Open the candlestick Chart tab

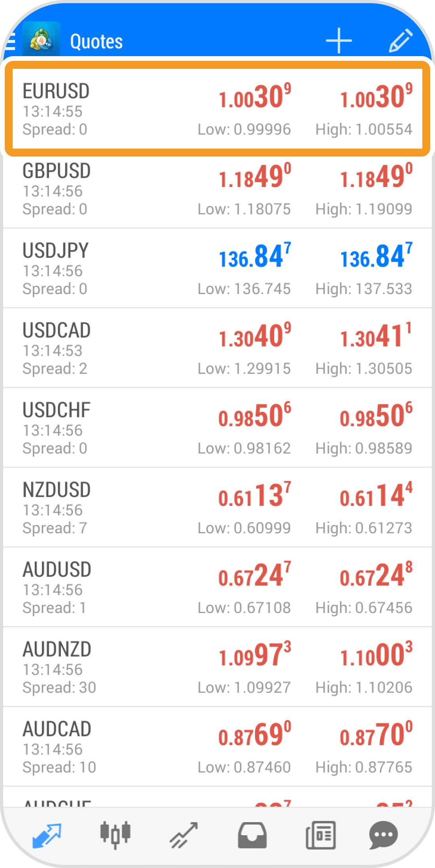pyautogui.click(x=115, y=835)
